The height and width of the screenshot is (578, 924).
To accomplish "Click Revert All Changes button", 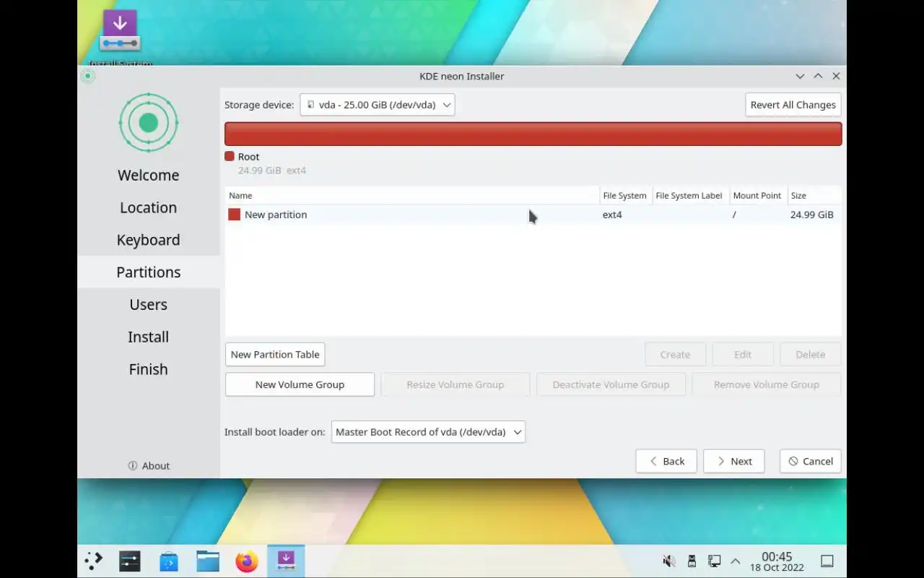I will 793,105.
